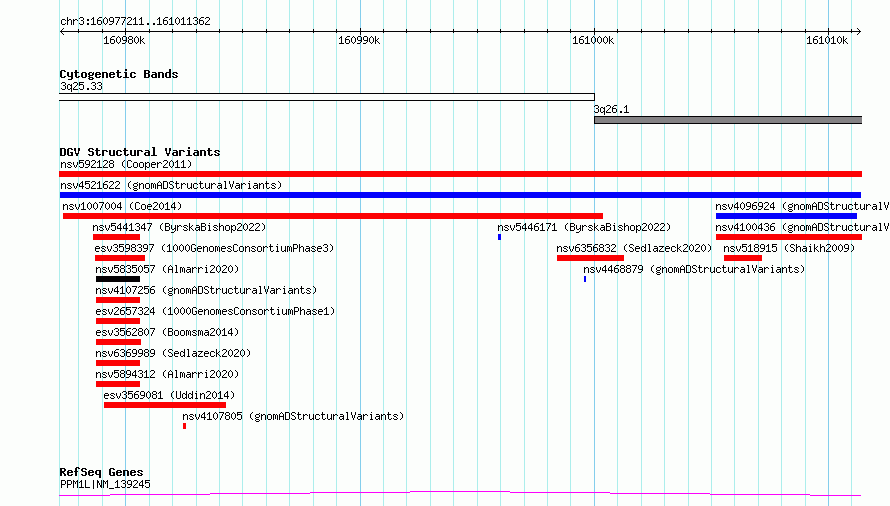Open variant nsv4096924 label
The height and width of the screenshot is (506, 890).
802,206
